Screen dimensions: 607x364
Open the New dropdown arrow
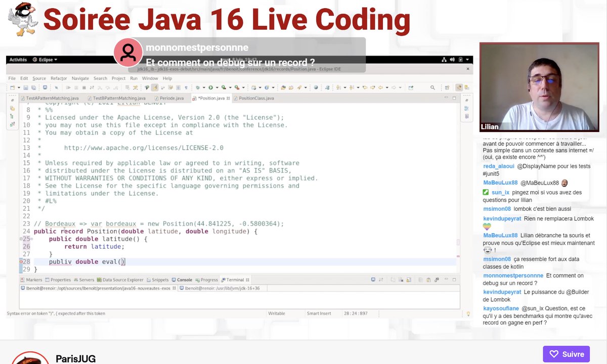click(x=19, y=87)
